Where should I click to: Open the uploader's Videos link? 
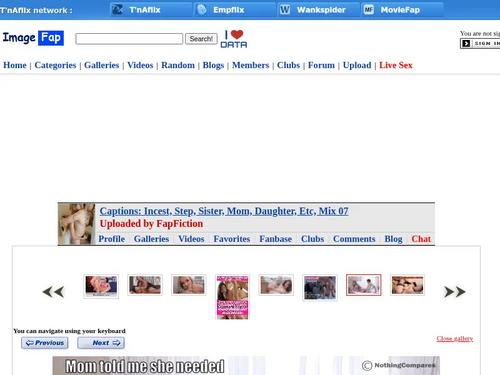tap(191, 239)
